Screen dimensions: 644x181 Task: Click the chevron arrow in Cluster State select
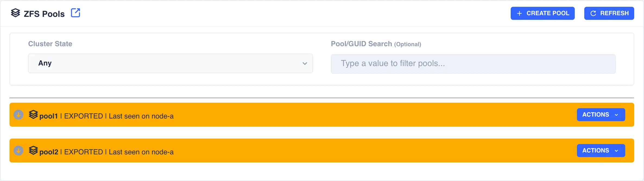coord(305,64)
